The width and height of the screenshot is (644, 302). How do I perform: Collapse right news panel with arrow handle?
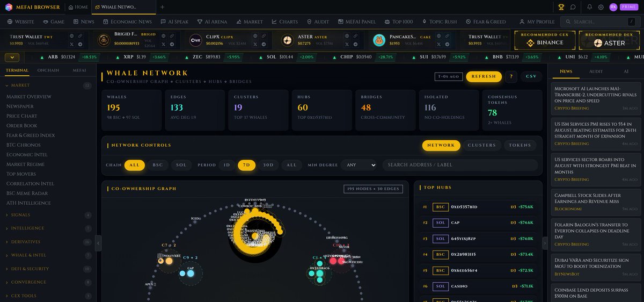click(545, 243)
